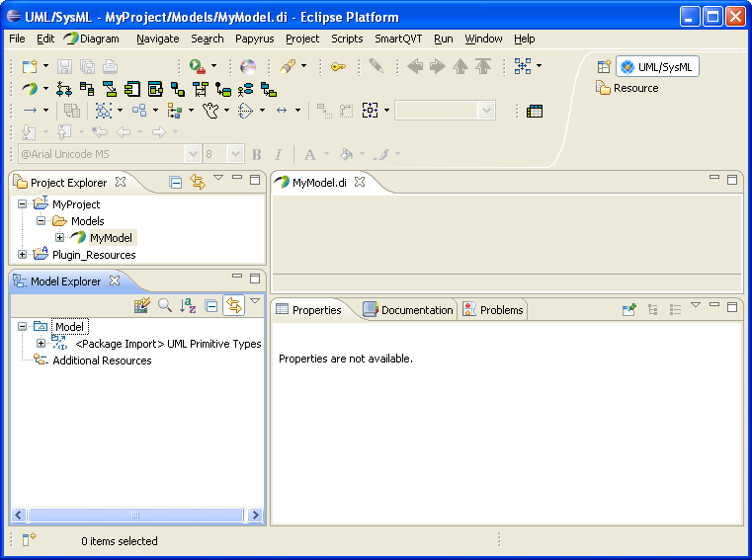Open the Papyrus menu
This screenshot has width=752, height=560.
(x=254, y=39)
